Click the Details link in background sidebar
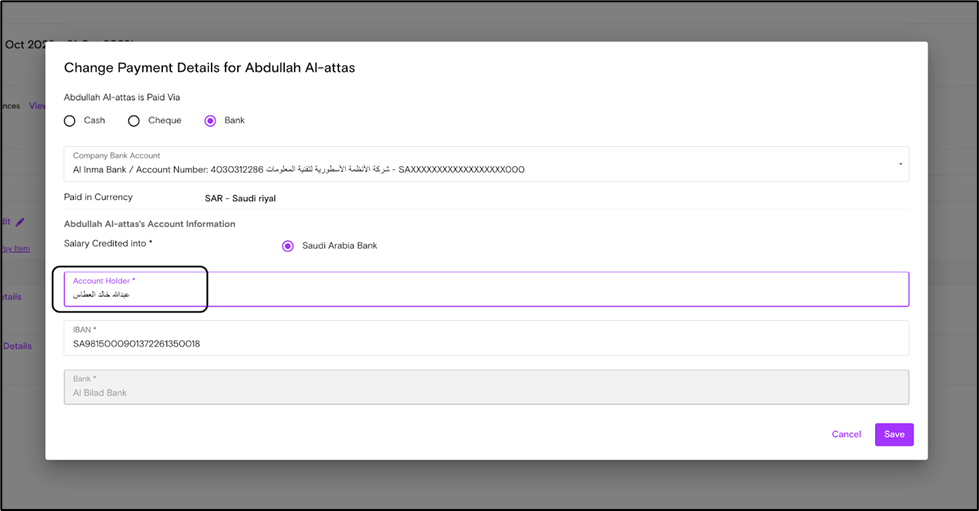This screenshot has width=979, height=511. click(x=17, y=346)
